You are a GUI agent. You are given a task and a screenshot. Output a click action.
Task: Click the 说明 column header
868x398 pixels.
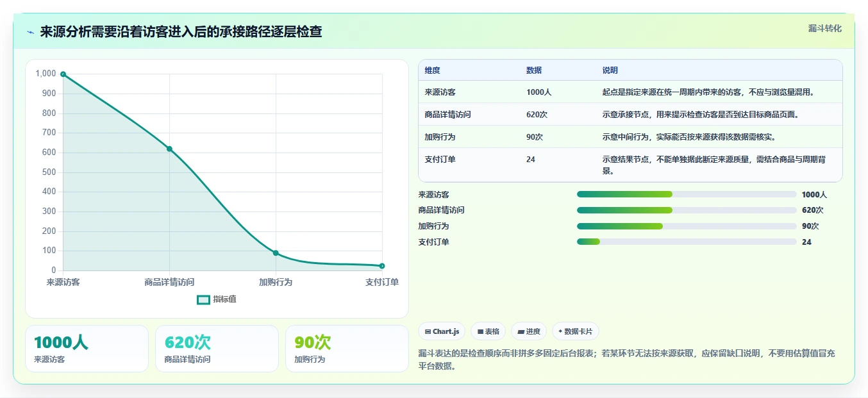[610, 70]
